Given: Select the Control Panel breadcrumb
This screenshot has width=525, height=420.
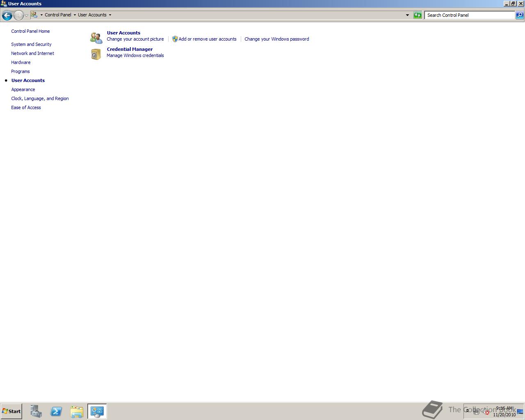Looking at the screenshot, I should 58,15.
